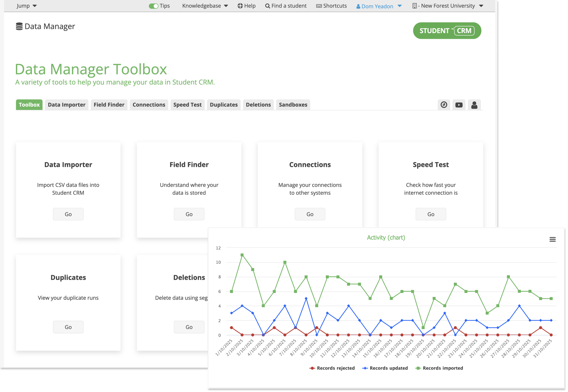
Task: Click the university building icon
Action: [414, 6]
